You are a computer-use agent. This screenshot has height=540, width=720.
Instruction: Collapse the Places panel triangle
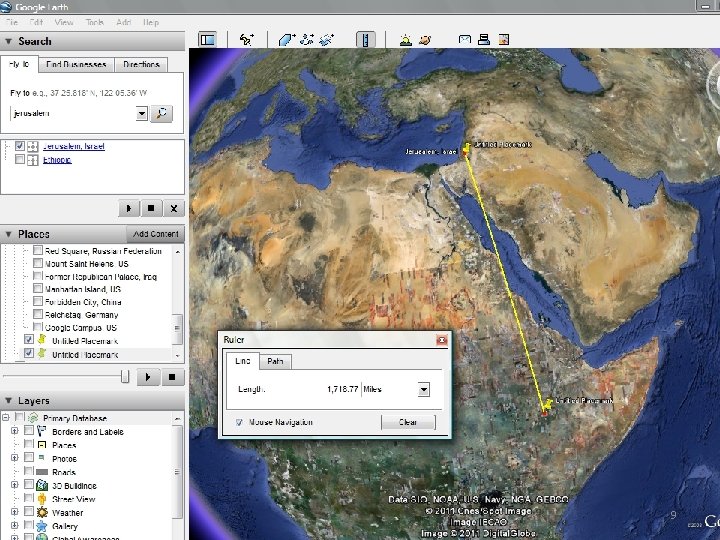[8, 234]
